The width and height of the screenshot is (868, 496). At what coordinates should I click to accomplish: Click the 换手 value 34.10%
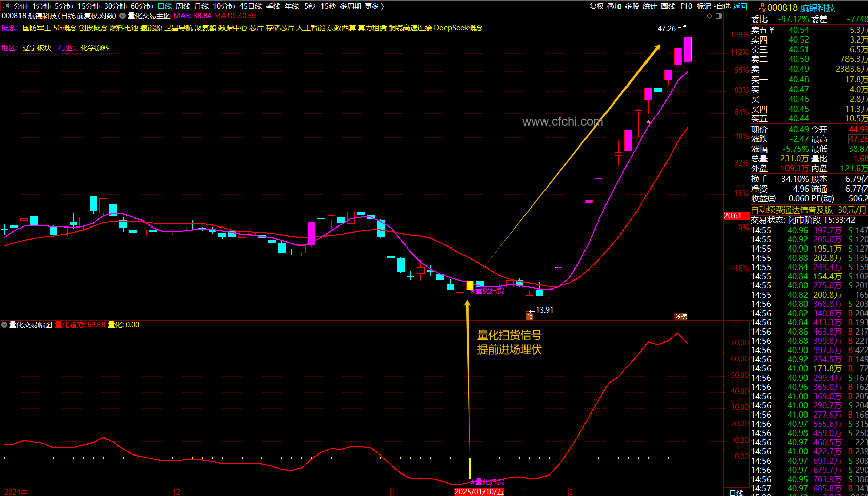coord(795,179)
